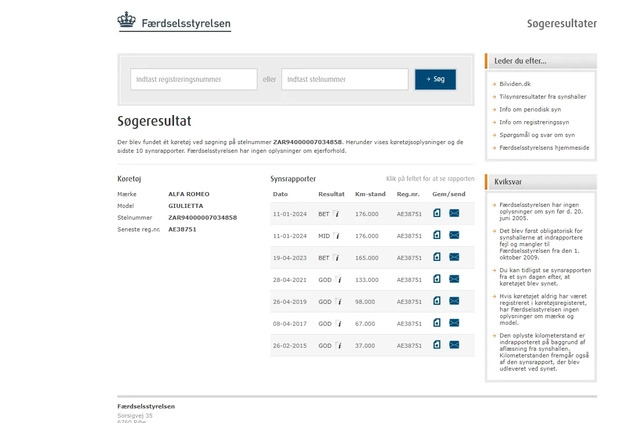
Task: Email the 11-01-2024 BET report
Action: pos(454,213)
